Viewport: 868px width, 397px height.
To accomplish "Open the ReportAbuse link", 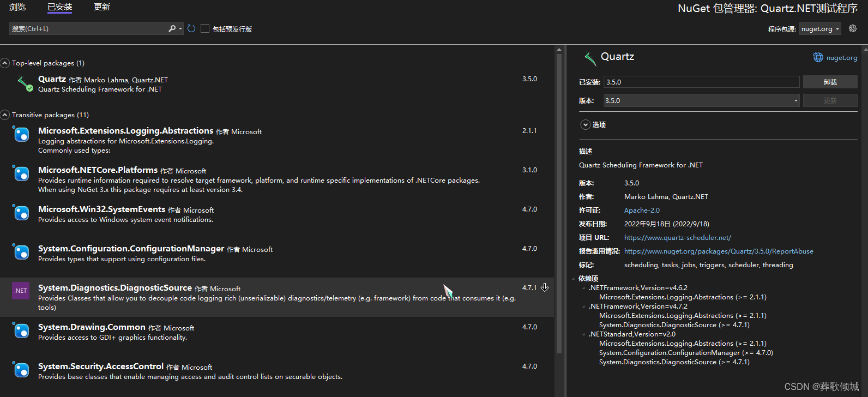I will point(719,251).
